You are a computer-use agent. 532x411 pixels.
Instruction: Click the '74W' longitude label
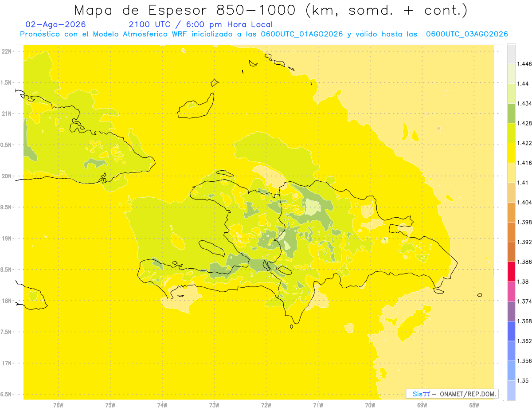[162, 405]
